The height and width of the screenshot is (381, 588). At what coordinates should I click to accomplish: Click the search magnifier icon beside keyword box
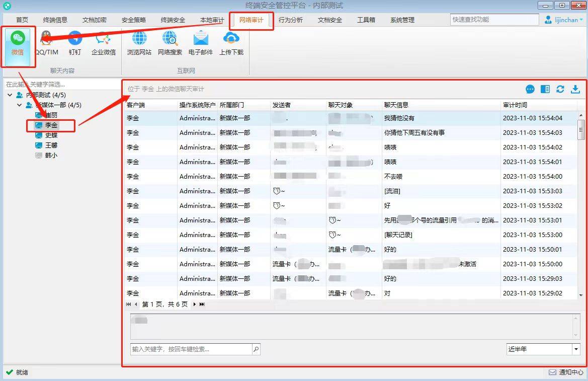pos(256,349)
